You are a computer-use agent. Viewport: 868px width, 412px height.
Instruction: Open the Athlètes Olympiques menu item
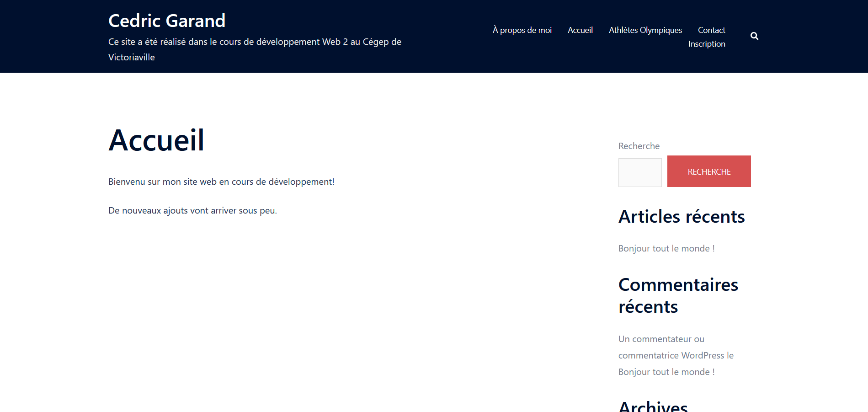pyautogui.click(x=645, y=30)
